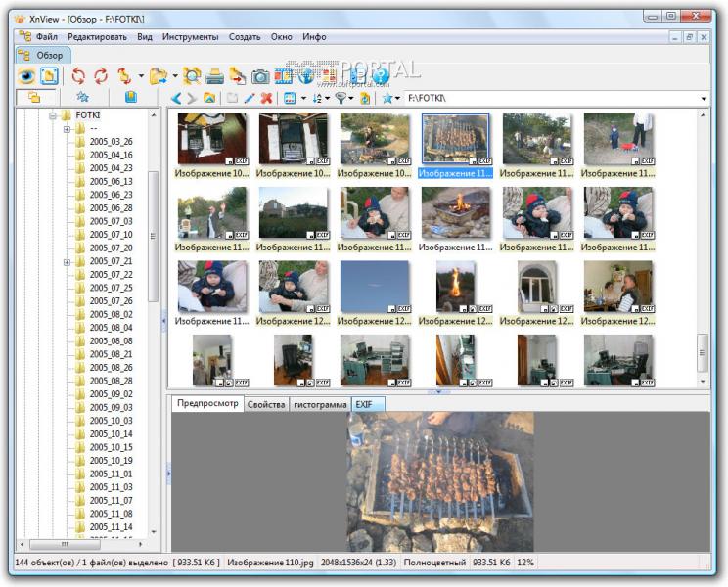This screenshot has width=728, height=587.
Task: Toggle fullscreen view icon
Action: point(49,75)
